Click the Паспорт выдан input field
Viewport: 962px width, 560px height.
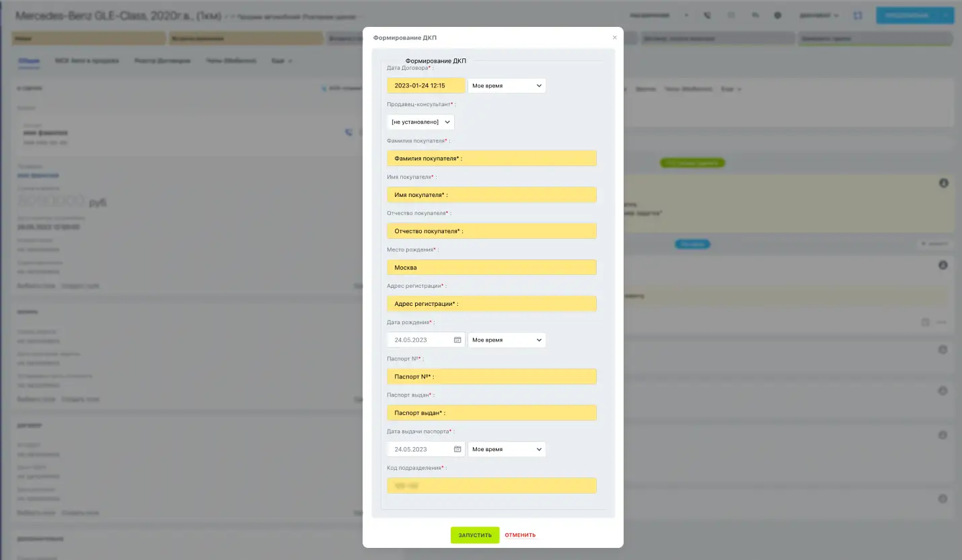tap(492, 413)
